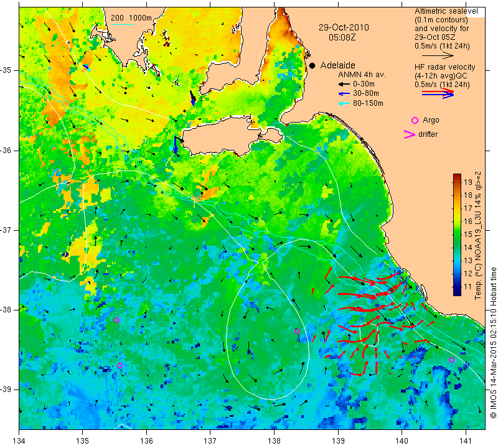This screenshot has height=448, width=498.
Task: Click the dark blue bottom of the temperature color bar
Action: (x=457, y=292)
